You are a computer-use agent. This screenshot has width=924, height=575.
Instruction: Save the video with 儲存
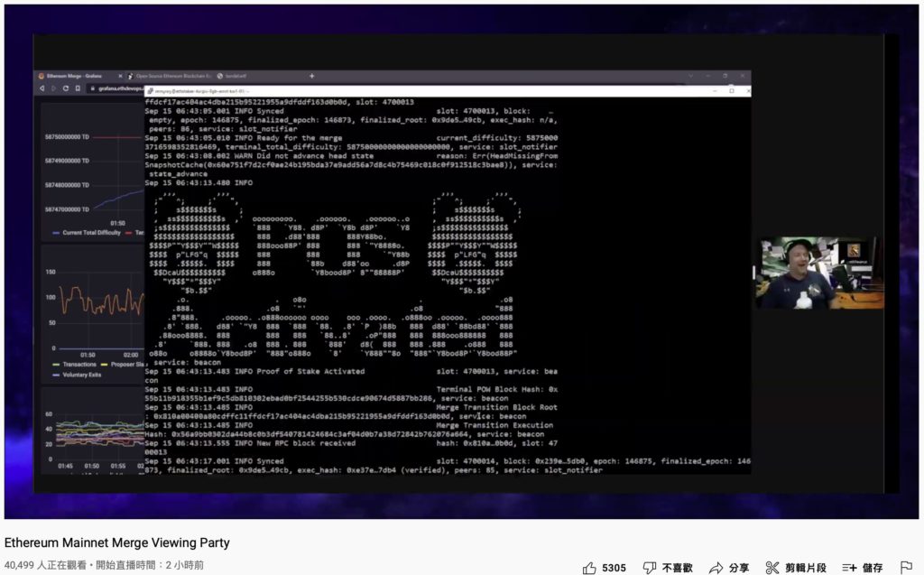point(862,568)
